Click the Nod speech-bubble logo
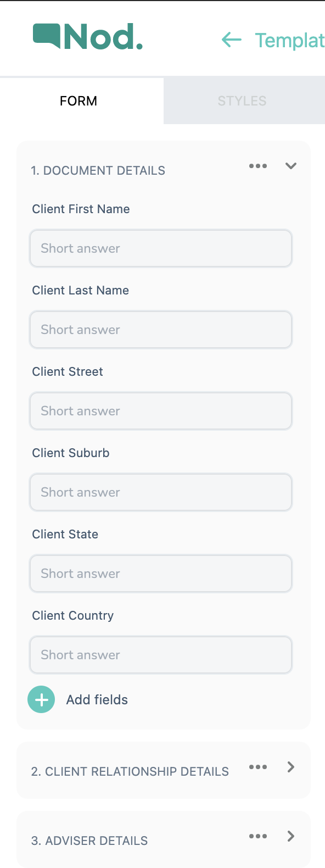 (88, 37)
